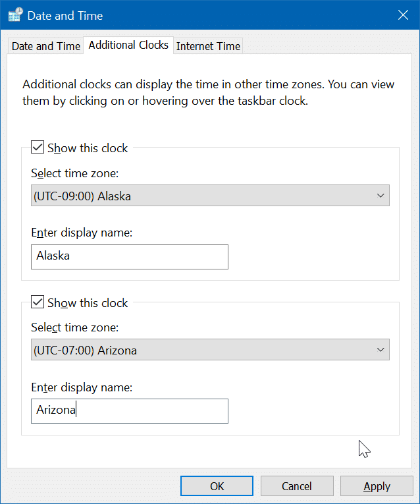The height and width of the screenshot is (504, 420).
Task: Click the Additional clocks description text
Action: click(209, 93)
